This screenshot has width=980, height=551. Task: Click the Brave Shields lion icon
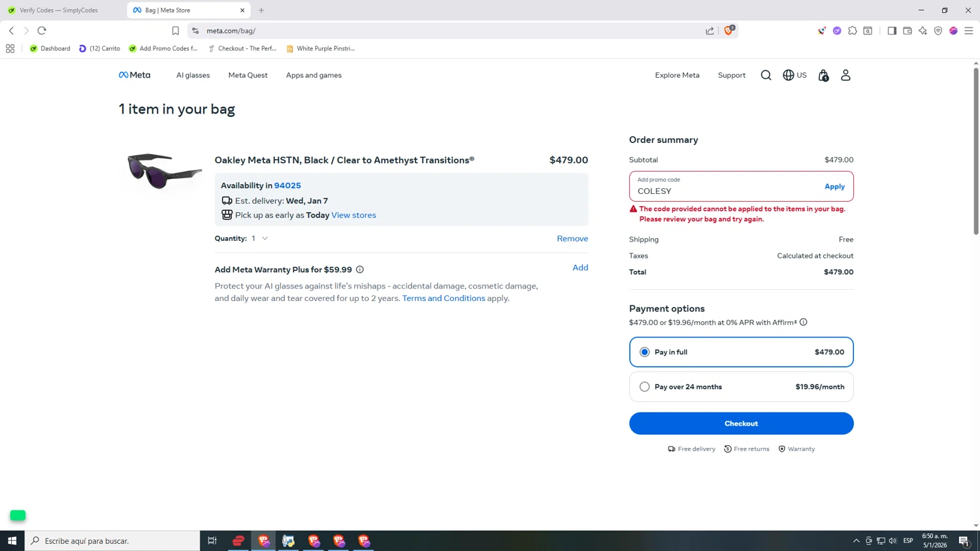click(728, 30)
